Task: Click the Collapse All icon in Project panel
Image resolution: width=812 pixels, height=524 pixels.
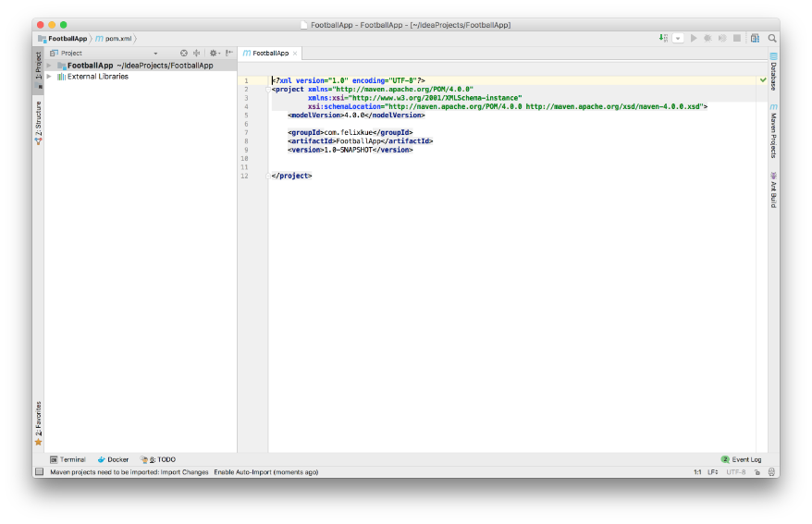Action: click(196, 54)
